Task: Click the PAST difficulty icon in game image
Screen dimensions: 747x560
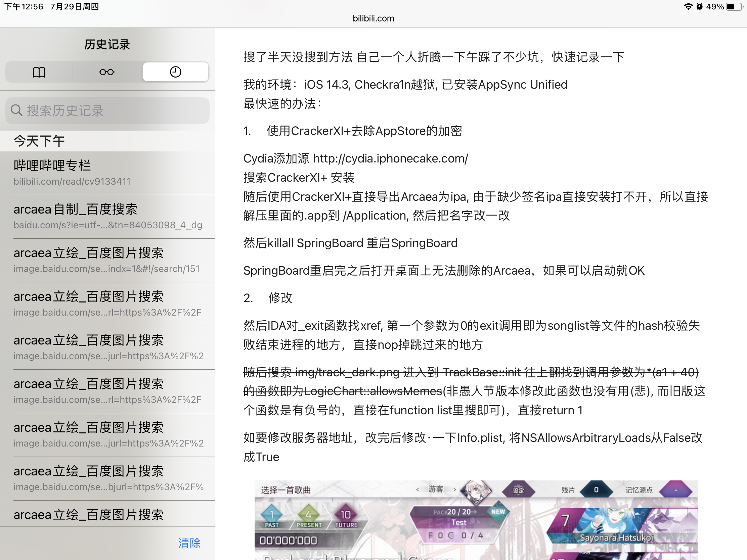Action: coord(272,516)
